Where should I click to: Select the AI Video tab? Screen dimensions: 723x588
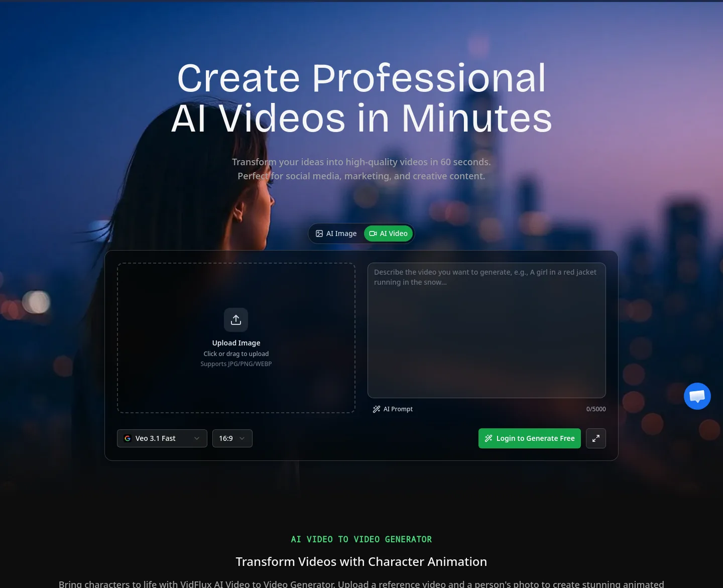pyautogui.click(x=389, y=233)
